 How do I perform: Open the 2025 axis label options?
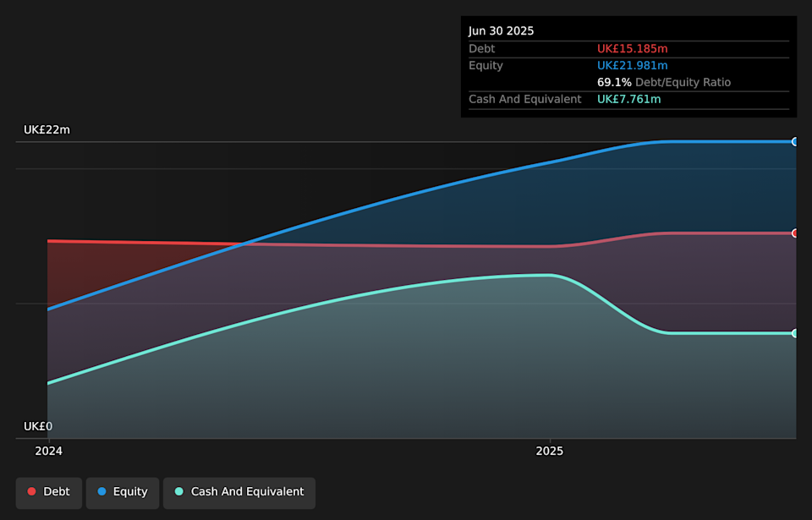tap(550, 451)
